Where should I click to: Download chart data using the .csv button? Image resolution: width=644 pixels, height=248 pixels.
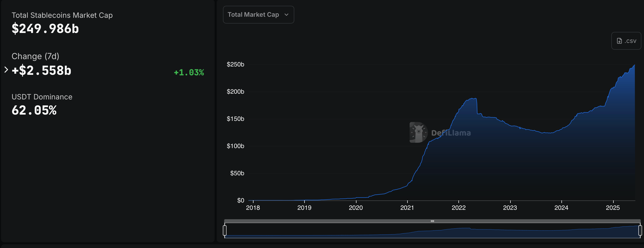coord(626,41)
